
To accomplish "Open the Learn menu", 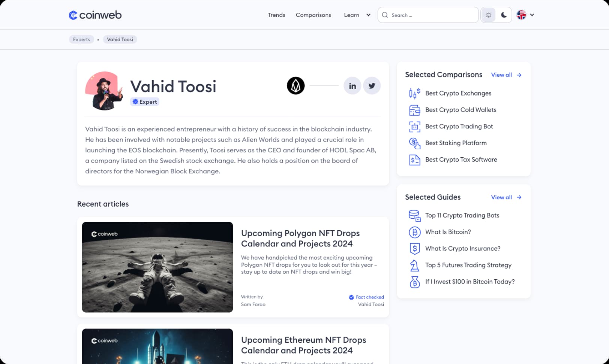I will [x=352, y=15].
